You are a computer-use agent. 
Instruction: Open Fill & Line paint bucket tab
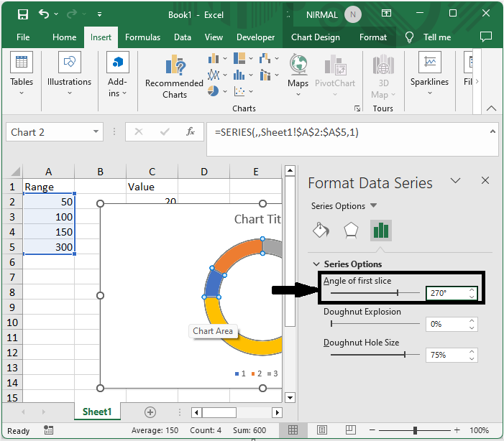[x=321, y=230]
